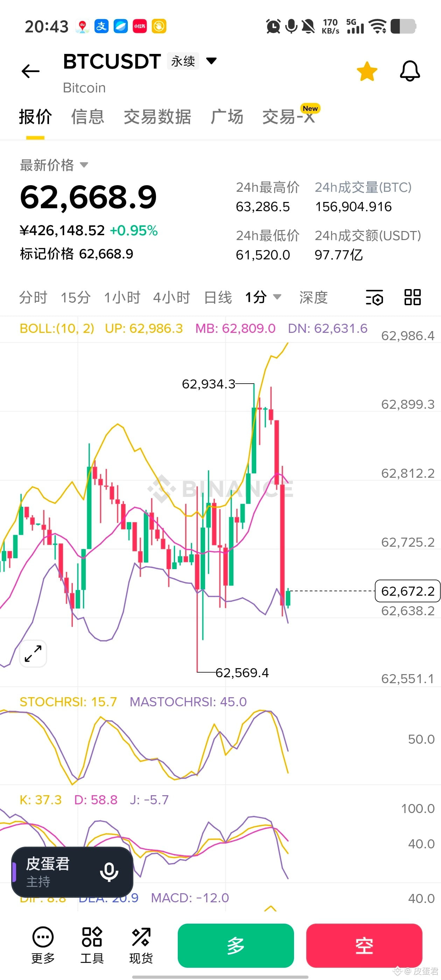441x980 pixels.
Task: Tap the battery status icon
Action: (x=403, y=26)
